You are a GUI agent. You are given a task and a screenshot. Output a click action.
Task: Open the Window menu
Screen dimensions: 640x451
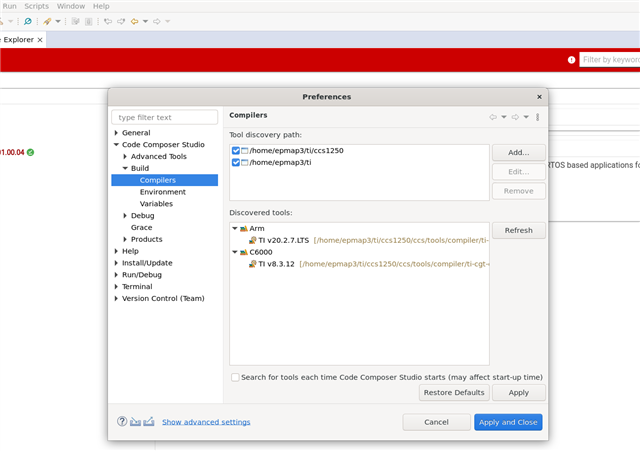71,6
